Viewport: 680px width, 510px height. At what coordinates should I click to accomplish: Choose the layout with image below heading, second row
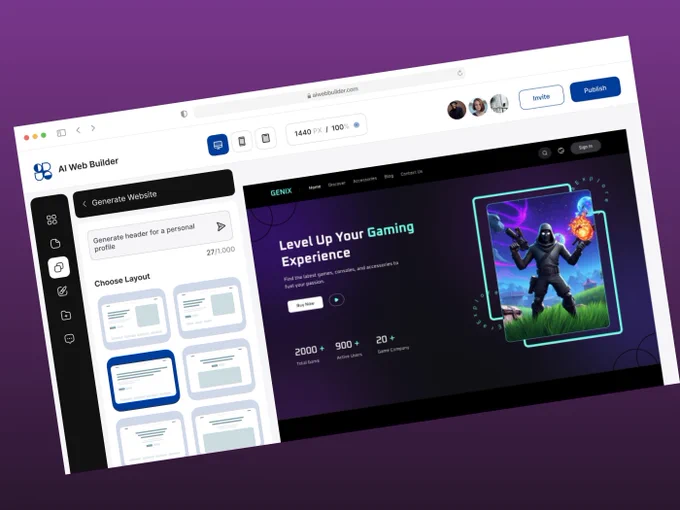[219, 369]
